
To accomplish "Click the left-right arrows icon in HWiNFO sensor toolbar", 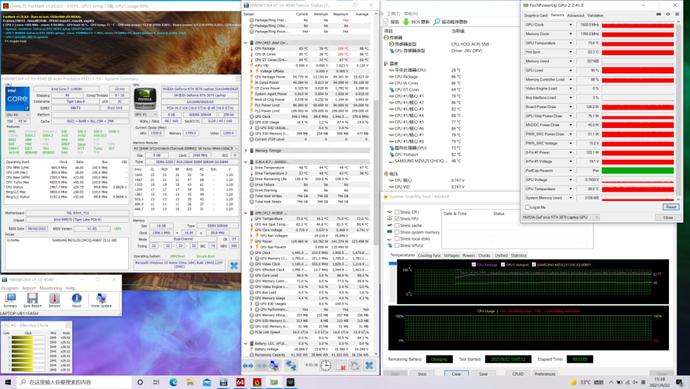I will click(x=248, y=365).
